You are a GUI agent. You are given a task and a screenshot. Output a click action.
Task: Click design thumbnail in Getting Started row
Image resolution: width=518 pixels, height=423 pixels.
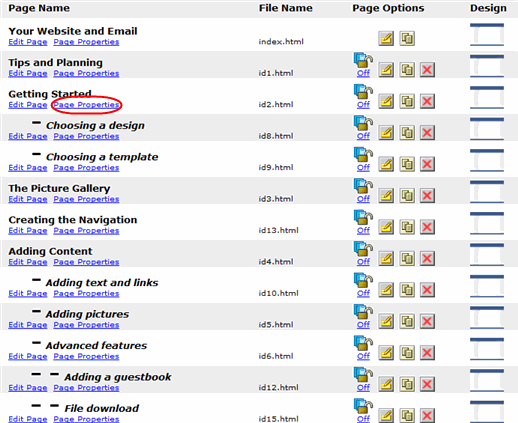tap(487, 97)
